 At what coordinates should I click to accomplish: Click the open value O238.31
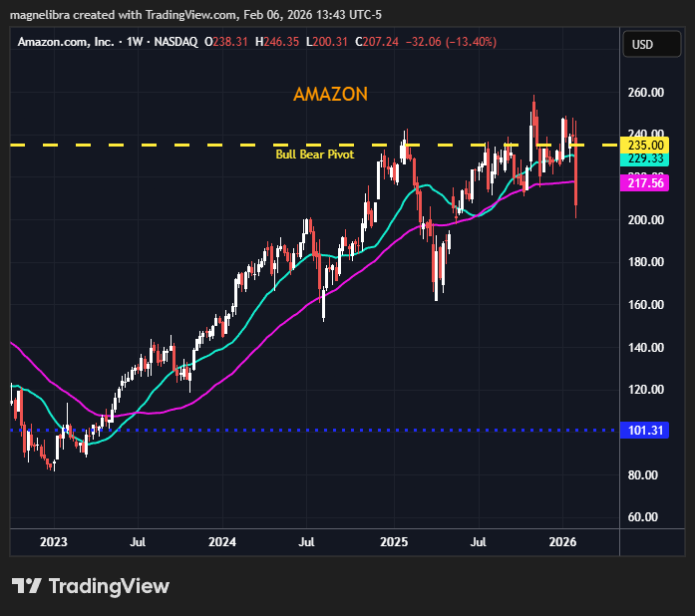pyautogui.click(x=226, y=42)
